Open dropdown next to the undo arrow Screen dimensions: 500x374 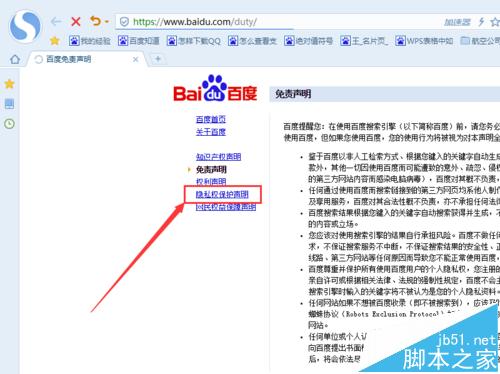point(107,22)
